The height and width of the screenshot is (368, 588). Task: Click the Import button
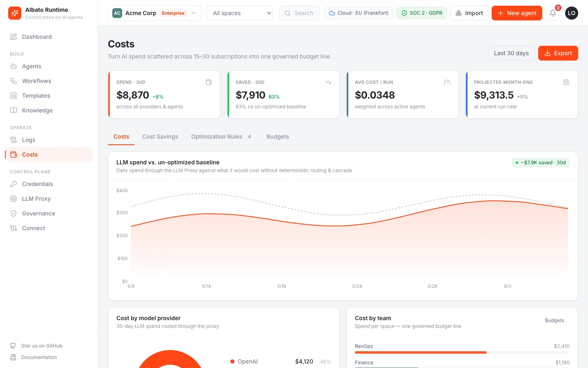click(x=469, y=13)
